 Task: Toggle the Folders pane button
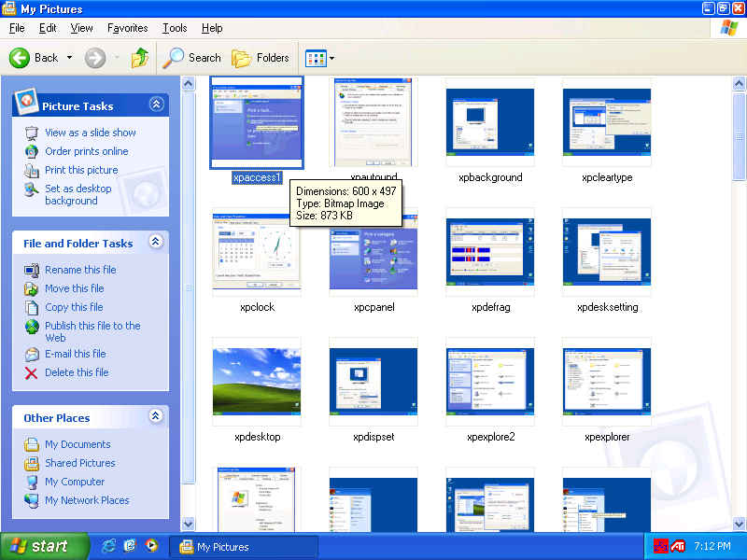(261, 58)
